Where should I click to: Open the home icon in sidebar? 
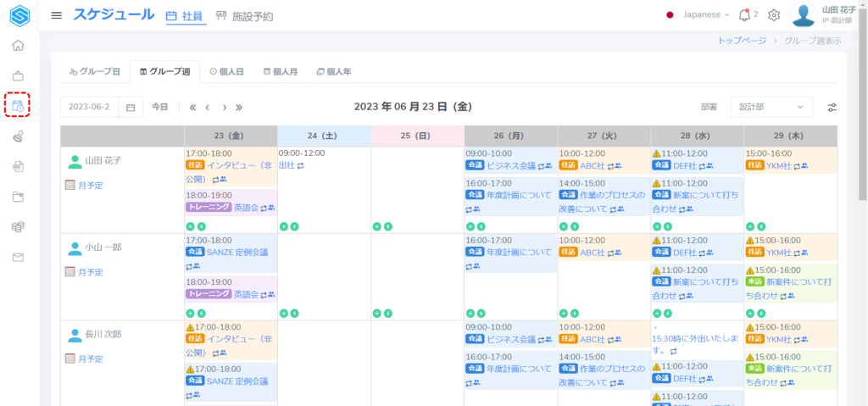click(x=18, y=46)
